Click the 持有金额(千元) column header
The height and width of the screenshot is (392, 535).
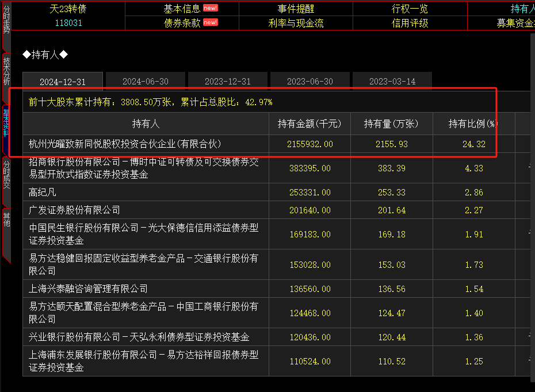pyautogui.click(x=309, y=124)
